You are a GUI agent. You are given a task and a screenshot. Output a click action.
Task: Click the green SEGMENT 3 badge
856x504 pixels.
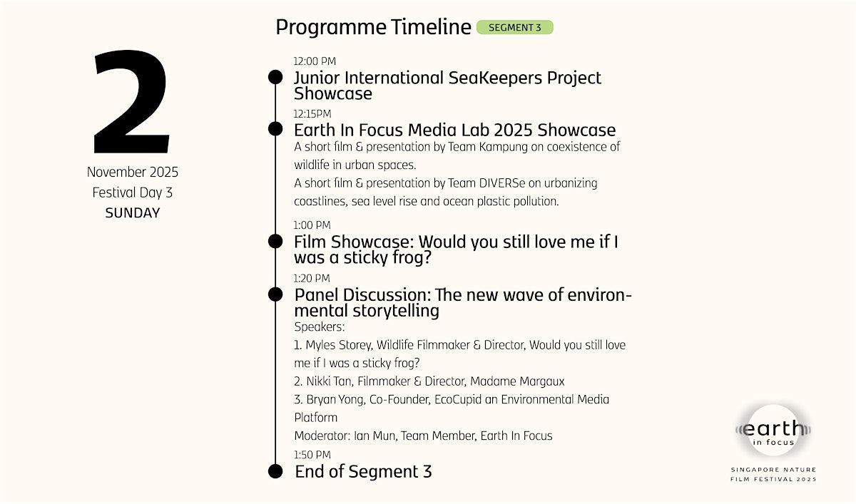point(514,28)
